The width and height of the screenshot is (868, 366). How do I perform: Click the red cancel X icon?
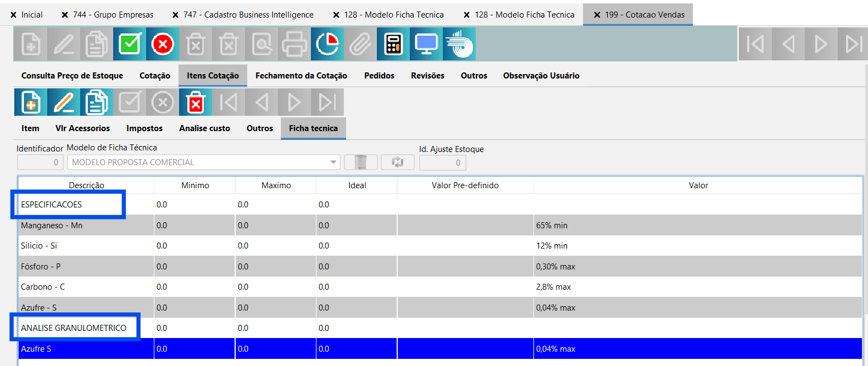tap(163, 44)
